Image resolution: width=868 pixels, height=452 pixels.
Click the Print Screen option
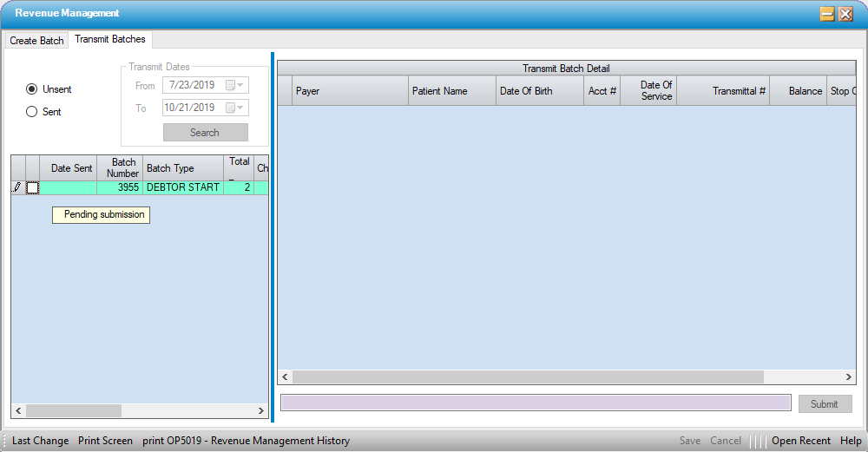point(105,441)
